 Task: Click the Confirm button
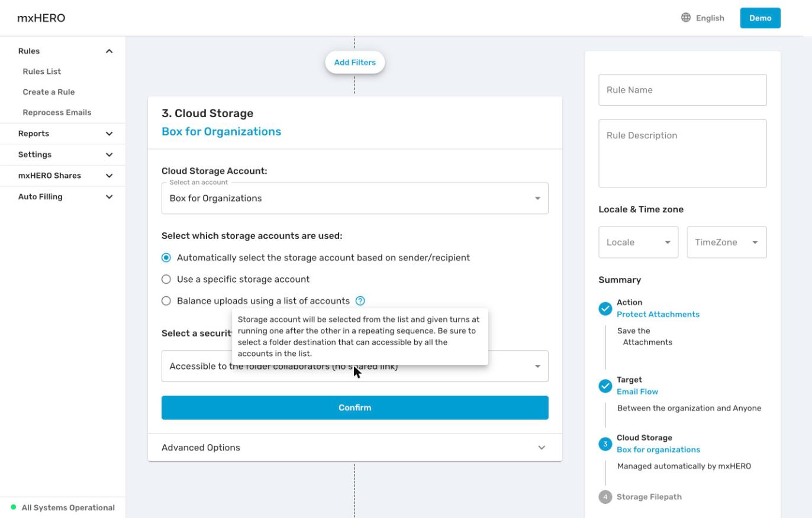(355, 408)
